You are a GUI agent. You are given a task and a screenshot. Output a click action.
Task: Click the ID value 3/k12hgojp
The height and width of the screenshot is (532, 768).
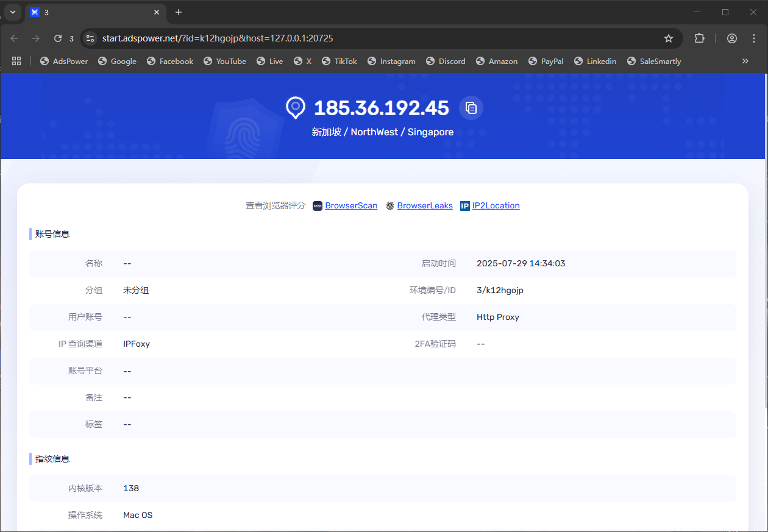pyautogui.click(x=500, y=291)
